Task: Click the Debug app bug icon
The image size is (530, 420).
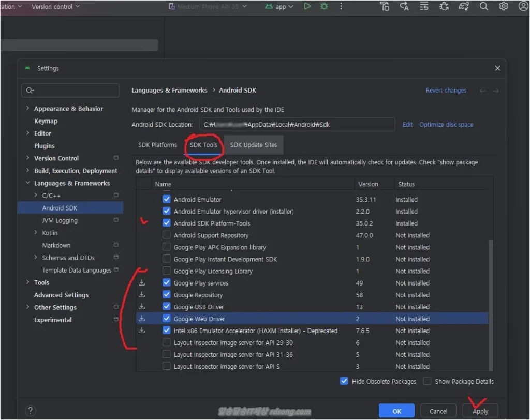Action: click(324, 6)
